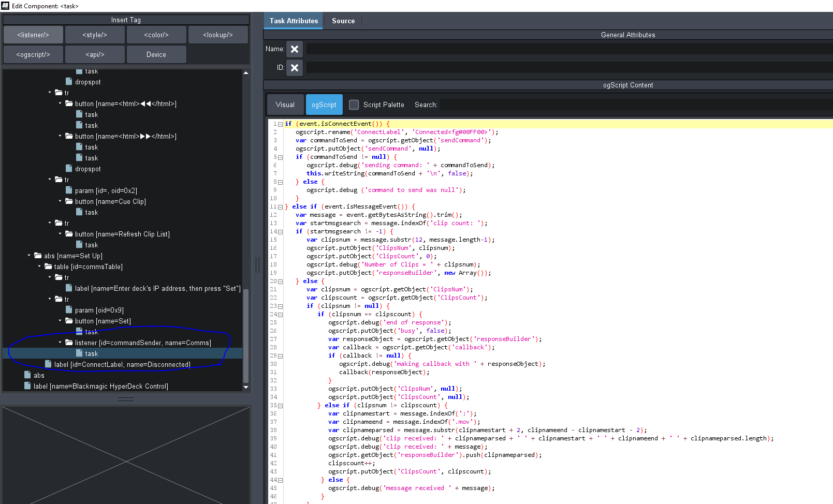The image size is (833, 504).
Task: Switch to the Source tab
Action: [343, 21]
